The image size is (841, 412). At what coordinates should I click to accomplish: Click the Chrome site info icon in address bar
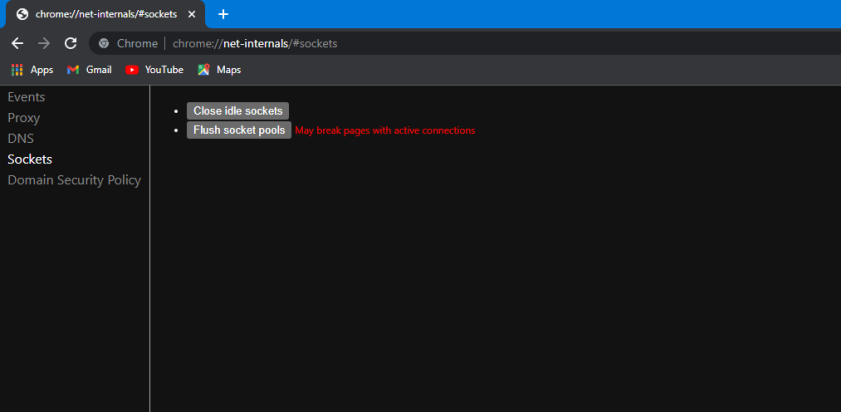click(x=104, y=44)
